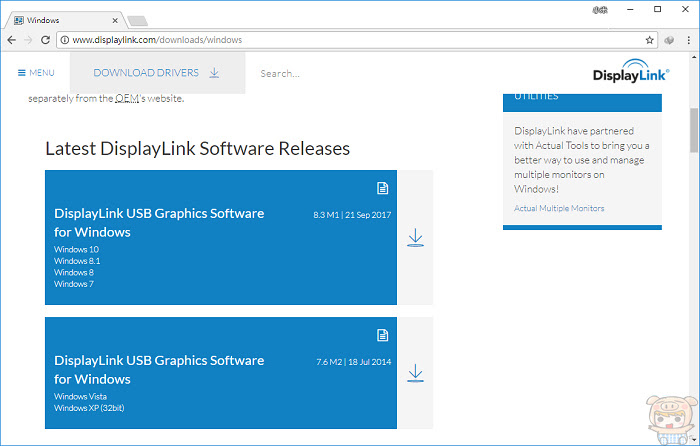The height and width of the screenshot is (446, 700).
Task: Select the Windows browser tab
Action: coord(65,21)
